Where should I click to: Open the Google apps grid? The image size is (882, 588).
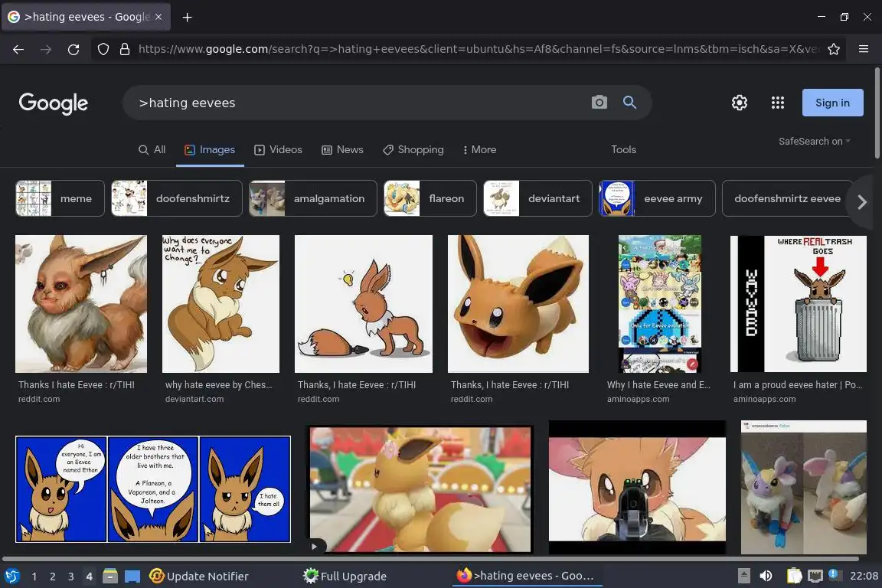(777, 103)
